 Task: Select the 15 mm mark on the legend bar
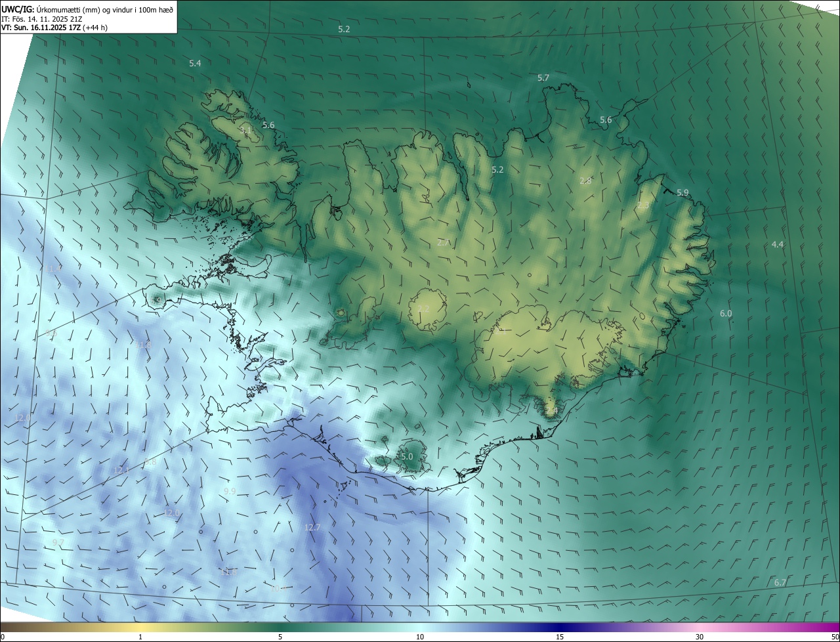point(560,637)
